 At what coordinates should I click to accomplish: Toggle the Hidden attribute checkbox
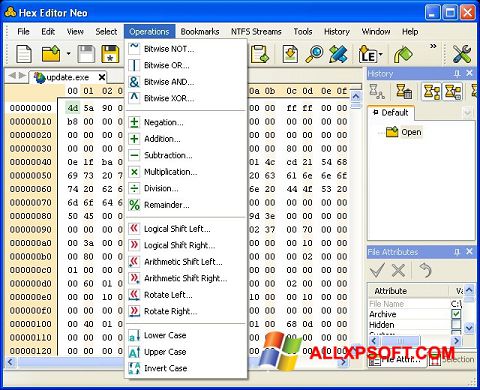(456, 324)
